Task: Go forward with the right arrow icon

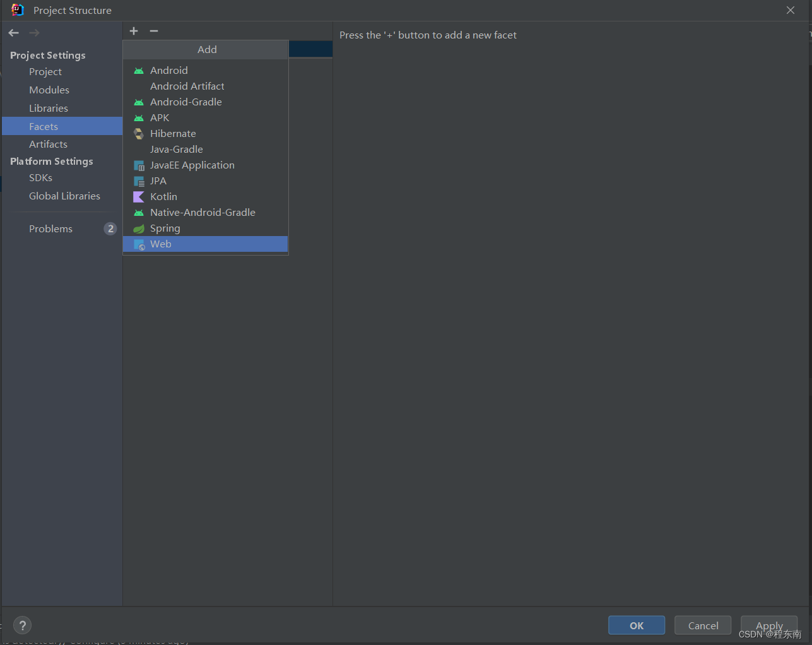Action: coord(35,33)
